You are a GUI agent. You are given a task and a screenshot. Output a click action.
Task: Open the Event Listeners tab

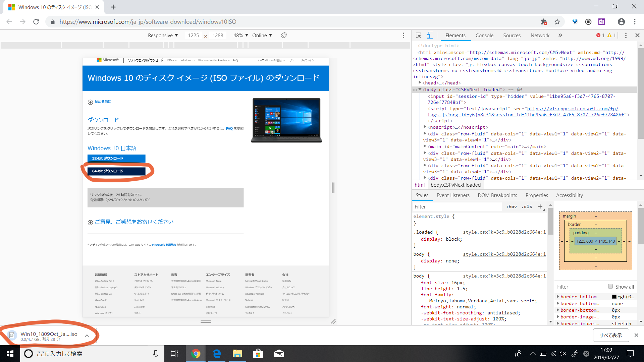click(x=453, y=195)
